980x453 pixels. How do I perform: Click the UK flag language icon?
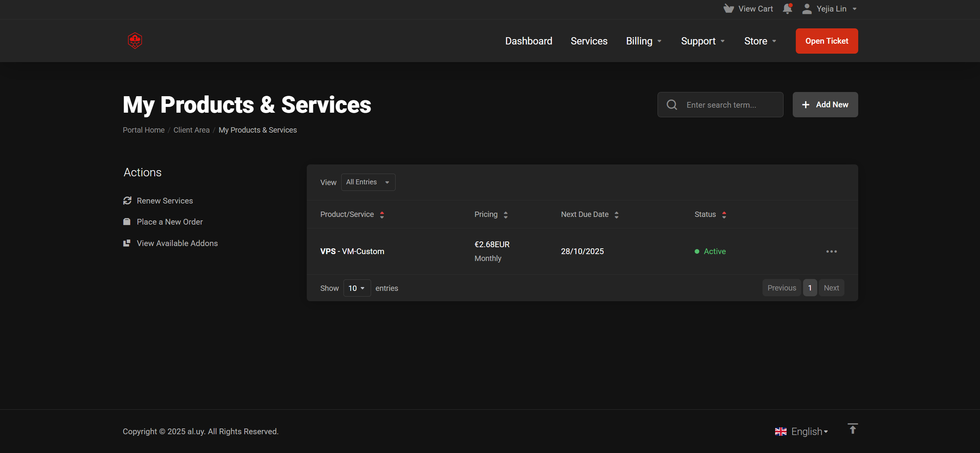[781, 432]
